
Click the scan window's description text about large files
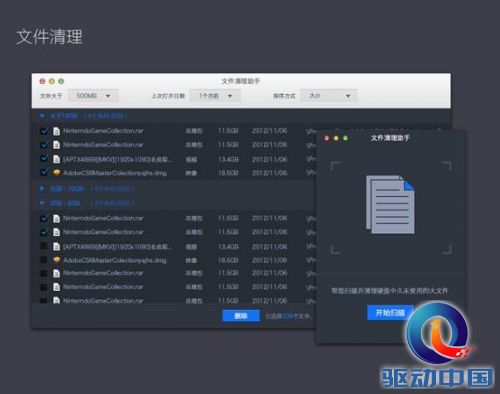tap(389, 291)
